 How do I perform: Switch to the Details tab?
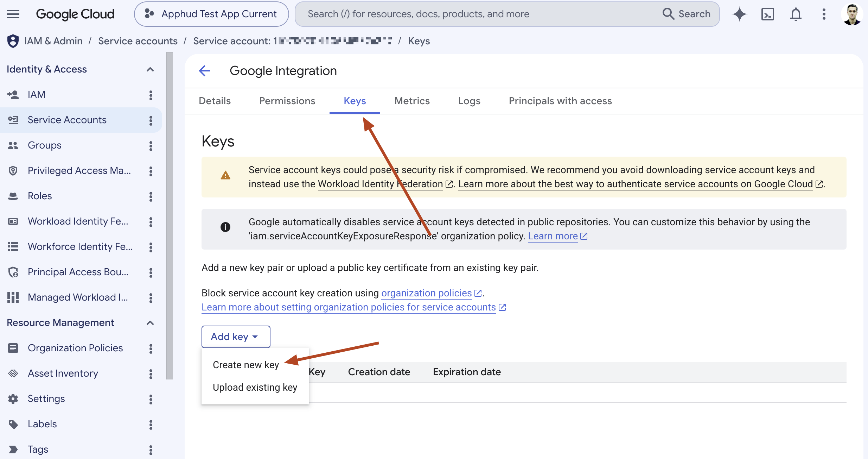point(215,101)
